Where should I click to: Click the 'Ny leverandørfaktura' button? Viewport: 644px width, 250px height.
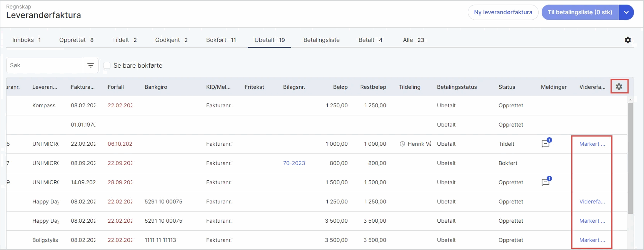point(503,12)
